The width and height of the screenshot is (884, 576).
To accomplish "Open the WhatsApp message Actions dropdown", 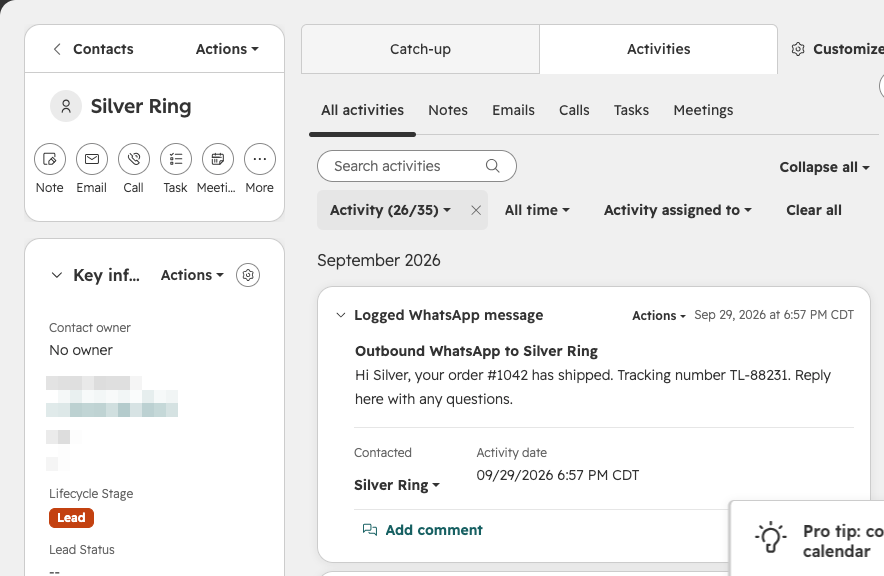I will point(658,316).
